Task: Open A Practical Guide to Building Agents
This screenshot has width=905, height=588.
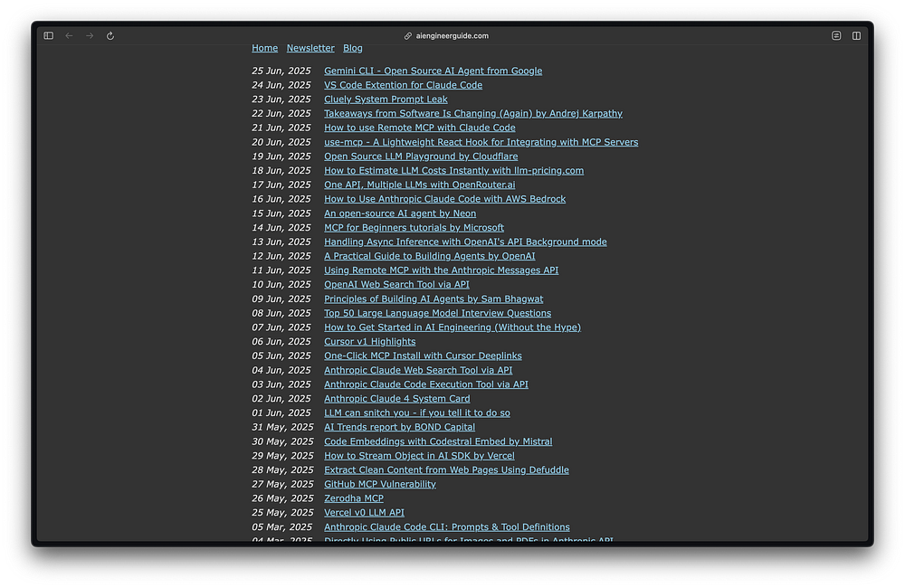Action: [429, 256]
